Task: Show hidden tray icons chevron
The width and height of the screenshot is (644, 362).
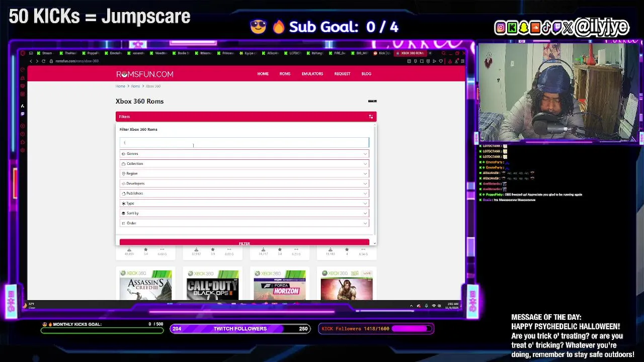Action: pos(411,306)
